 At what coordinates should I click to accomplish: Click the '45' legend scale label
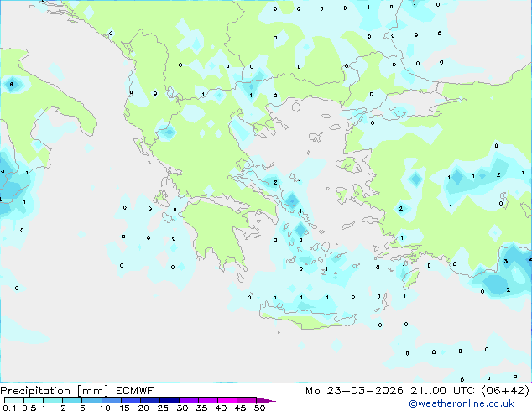240,408
